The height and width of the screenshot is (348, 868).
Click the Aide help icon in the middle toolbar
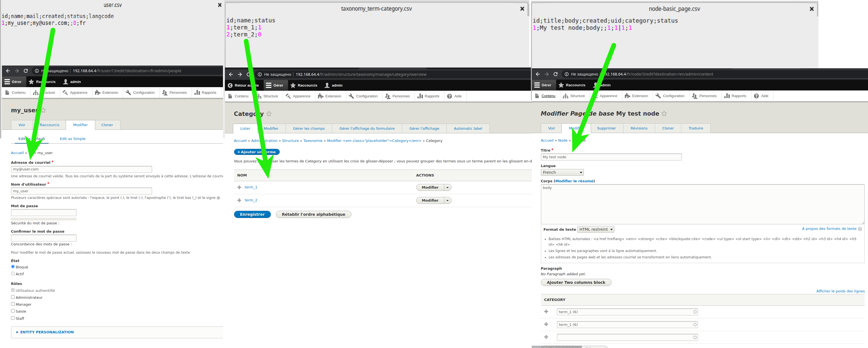[450, 96]
